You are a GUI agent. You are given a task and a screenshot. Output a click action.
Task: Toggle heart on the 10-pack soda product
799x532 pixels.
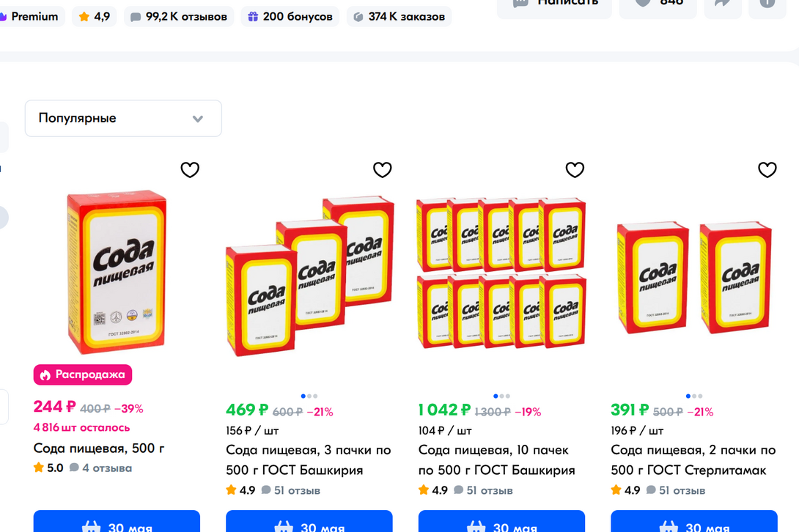[x=575, y=170]
